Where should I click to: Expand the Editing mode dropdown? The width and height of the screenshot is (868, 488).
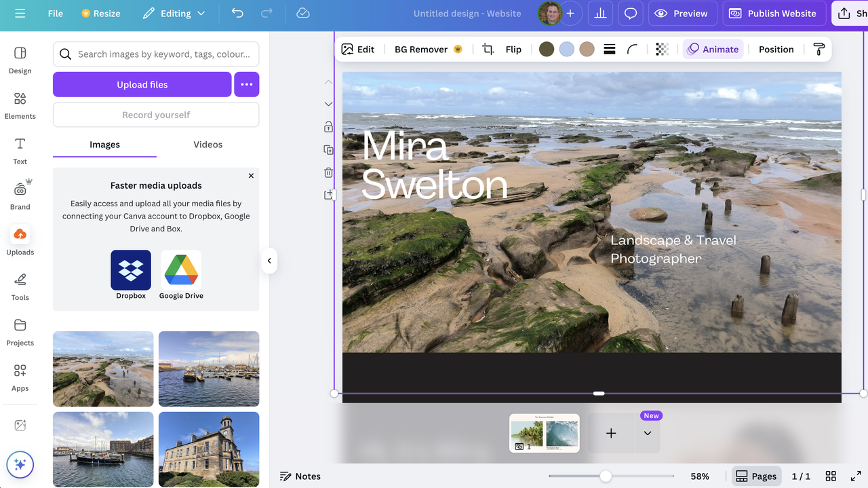[174, 14]
